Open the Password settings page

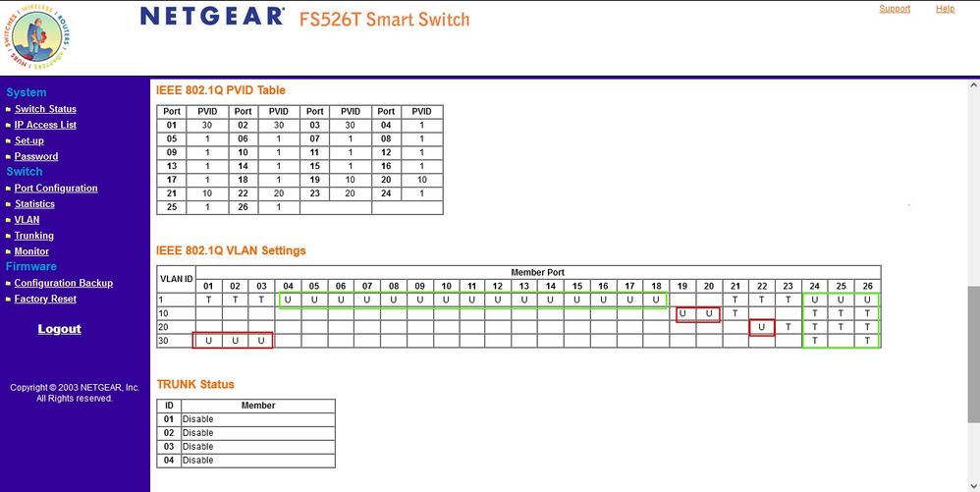pos(36,156)
